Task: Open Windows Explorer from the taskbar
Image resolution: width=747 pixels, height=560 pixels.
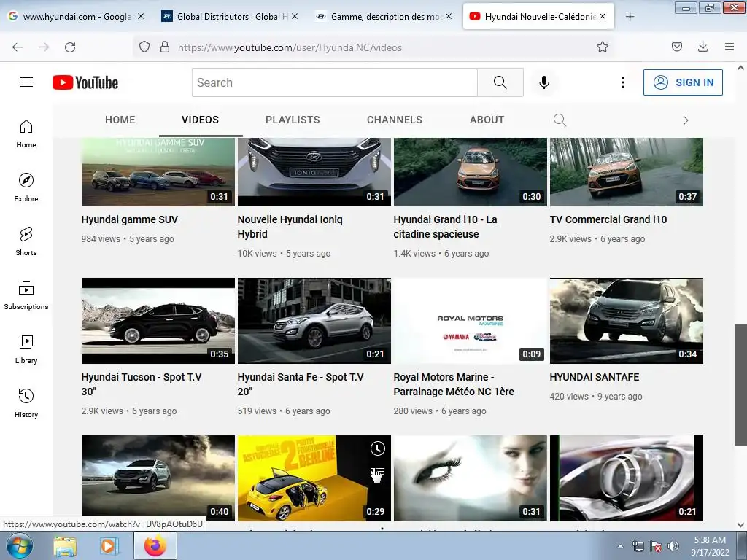Action: (65, 546)
